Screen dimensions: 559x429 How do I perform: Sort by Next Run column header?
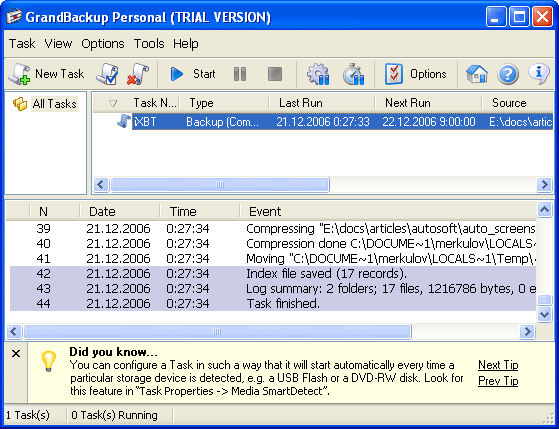coord(429,103)
